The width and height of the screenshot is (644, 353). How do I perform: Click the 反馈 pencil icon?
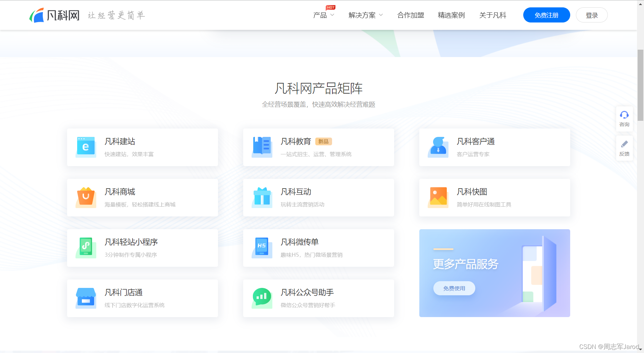coord(624,144)
